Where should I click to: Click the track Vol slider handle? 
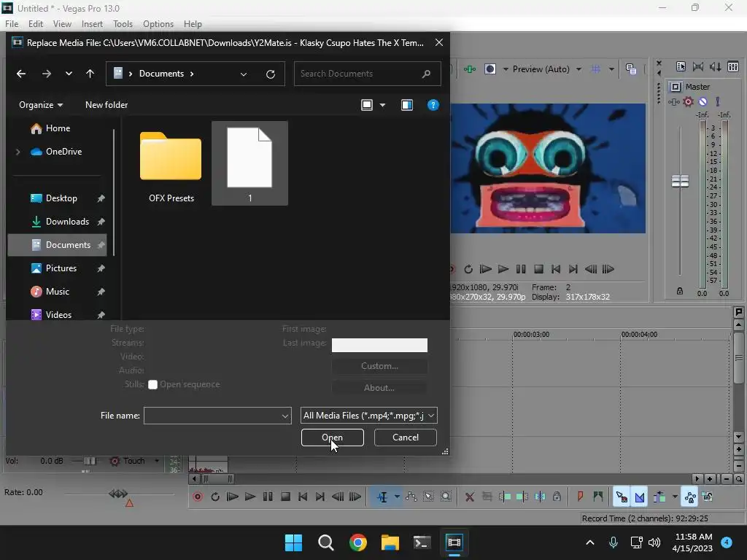click(90, 461)
